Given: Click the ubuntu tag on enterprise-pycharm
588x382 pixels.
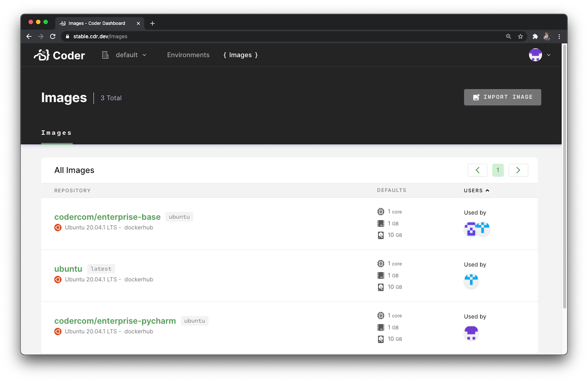Looking at the screenshot, I should 194,321.
